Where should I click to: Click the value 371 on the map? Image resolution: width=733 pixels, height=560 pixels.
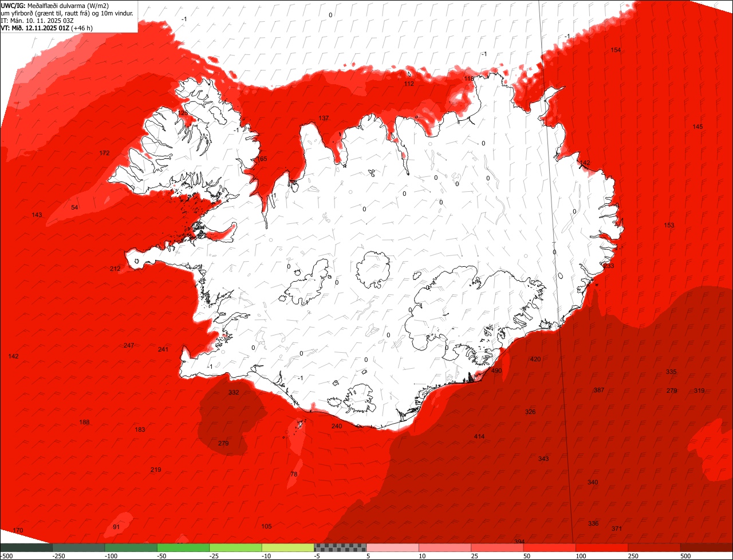[x=617, y=529]
